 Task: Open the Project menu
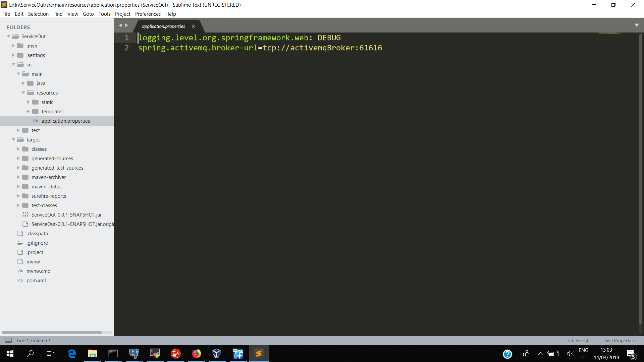pyautogui.click(x=123, y=14)
